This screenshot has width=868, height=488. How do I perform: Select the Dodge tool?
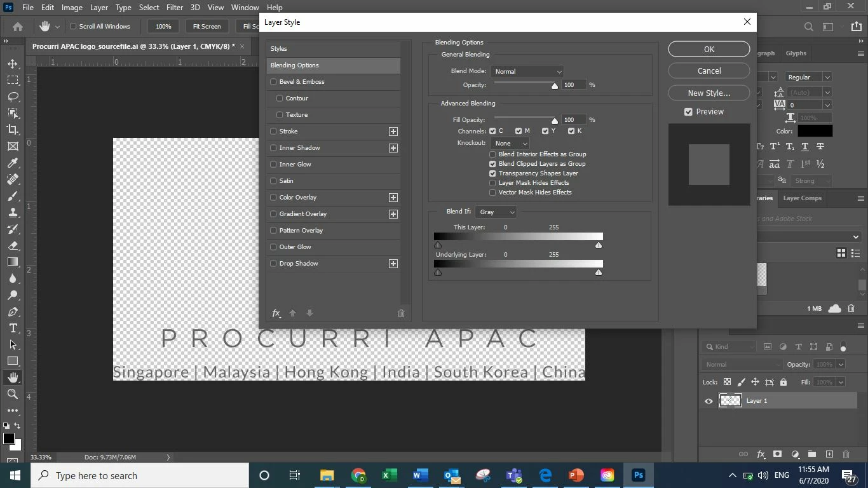pyautogui.click(x=13, y=295)
